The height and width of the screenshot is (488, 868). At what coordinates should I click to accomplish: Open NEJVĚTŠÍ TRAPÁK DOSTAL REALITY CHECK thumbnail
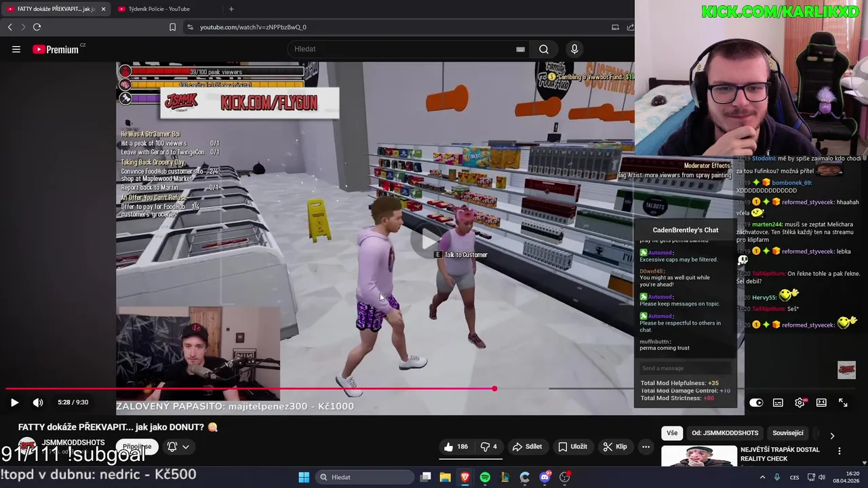(699, 455)
